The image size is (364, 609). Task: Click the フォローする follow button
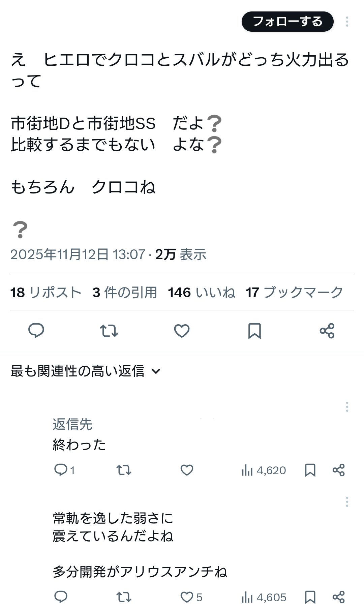pos(287,22)
